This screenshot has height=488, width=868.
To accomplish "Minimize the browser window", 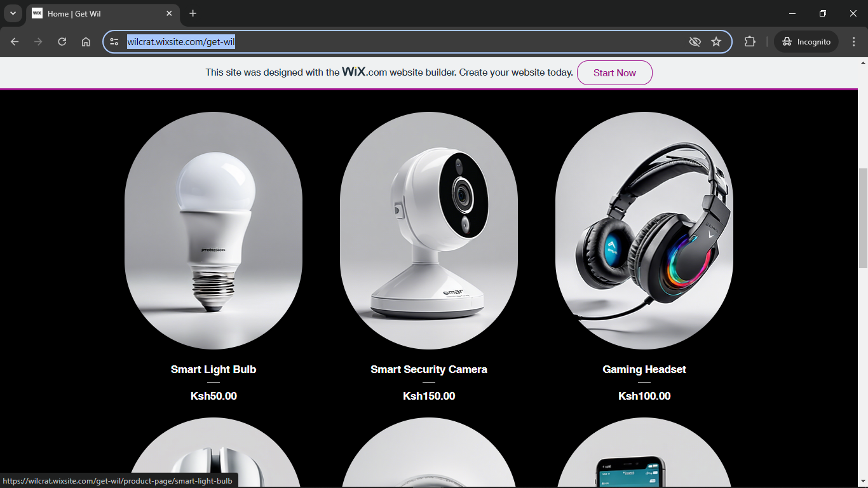I will (x=792, y=13).
